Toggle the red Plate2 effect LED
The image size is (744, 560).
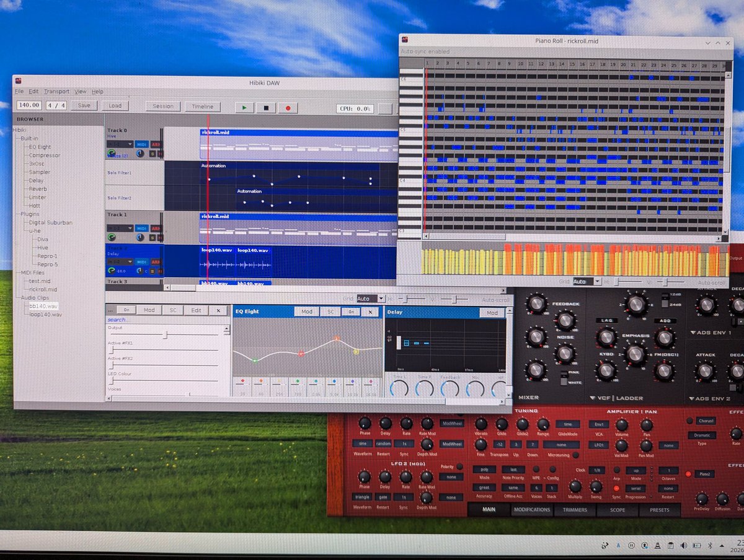[688, 474]
